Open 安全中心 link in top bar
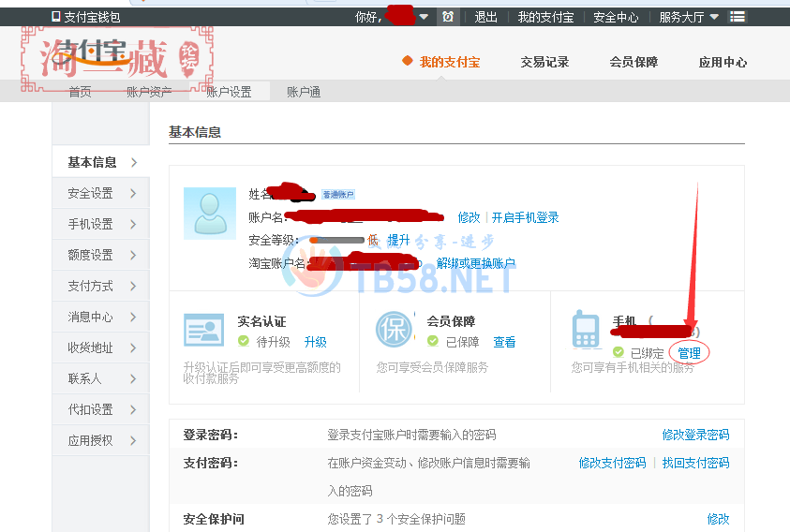The width and height of the screenshot is (790, 532). coord(616,17)
